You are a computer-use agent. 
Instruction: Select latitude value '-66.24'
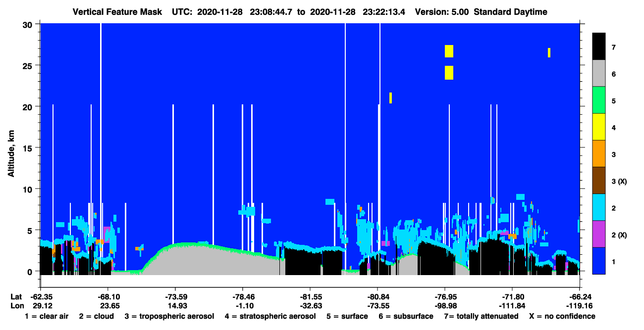[x=580, y=296]
